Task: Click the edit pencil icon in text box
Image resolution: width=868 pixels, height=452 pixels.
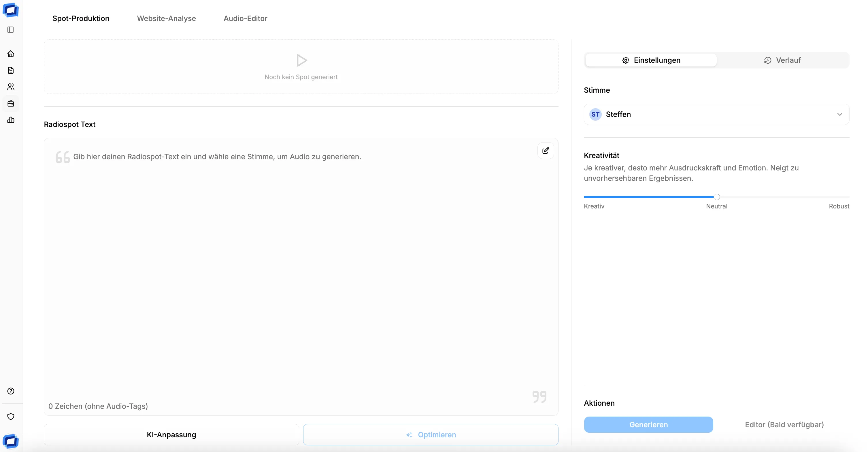Action: pyautogui.click(x=546, y=151)
